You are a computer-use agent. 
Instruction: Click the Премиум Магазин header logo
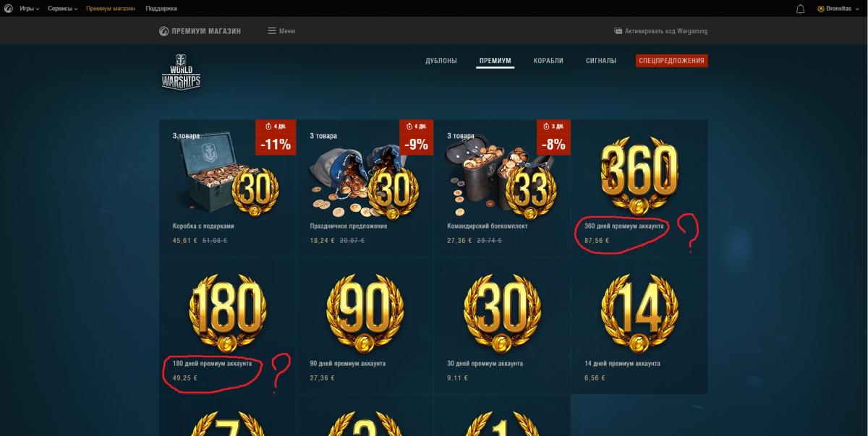click(x=200, y=31)
